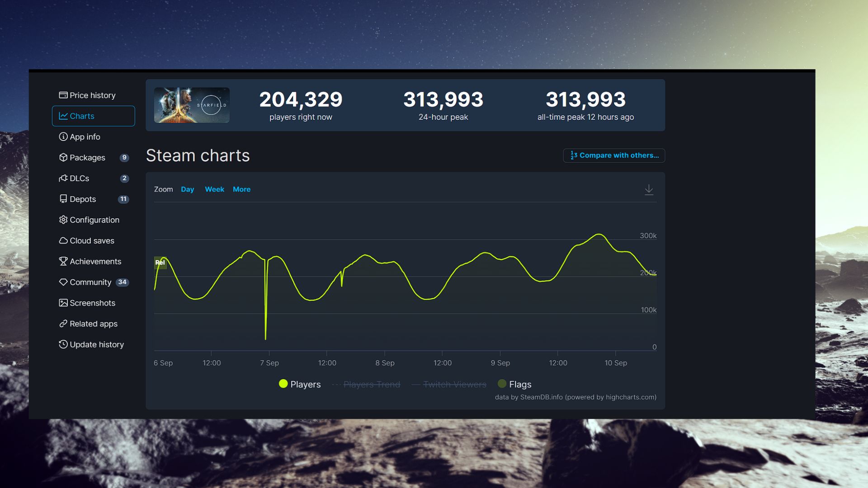Click the DLCs count badge 2

coord(124,178)
